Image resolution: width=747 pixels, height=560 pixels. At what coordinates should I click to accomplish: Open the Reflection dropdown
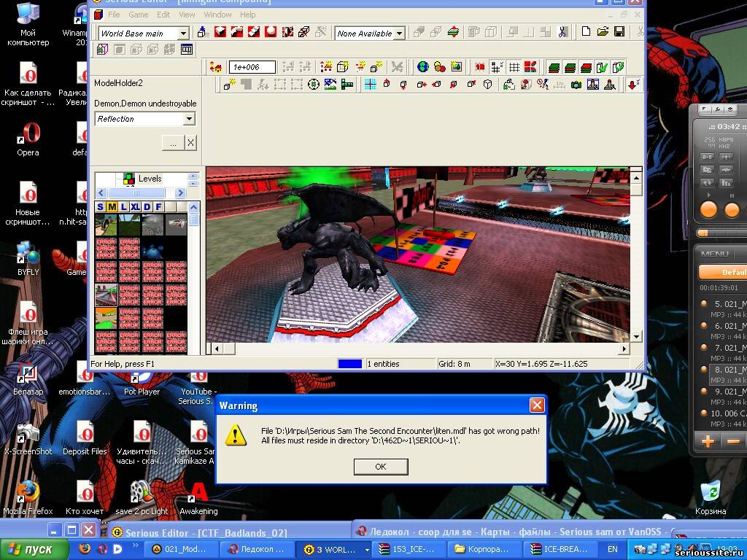point(189,119)
